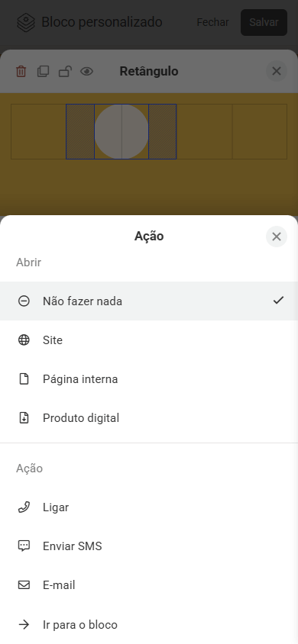Viewport: 298px width, 644px height.
Task: Choose the Site action
Action: tap(149, 340)
